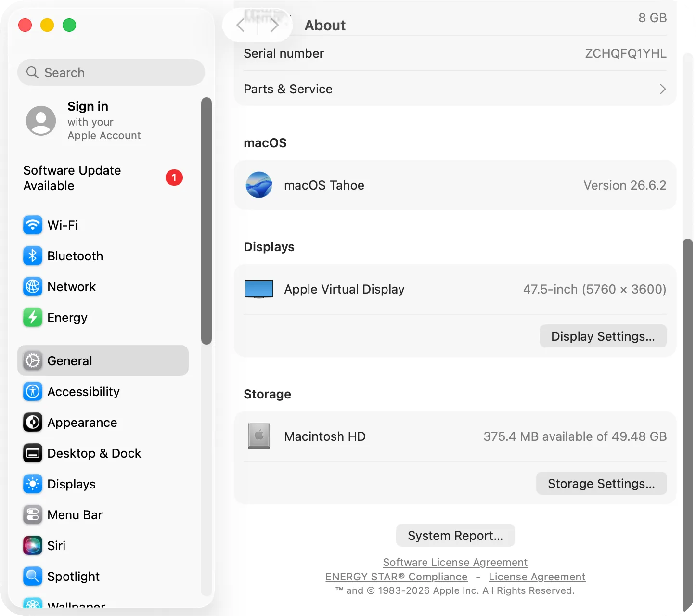Select Appearance in the sidebar
696x616 pixels.
tap(103, 422)
